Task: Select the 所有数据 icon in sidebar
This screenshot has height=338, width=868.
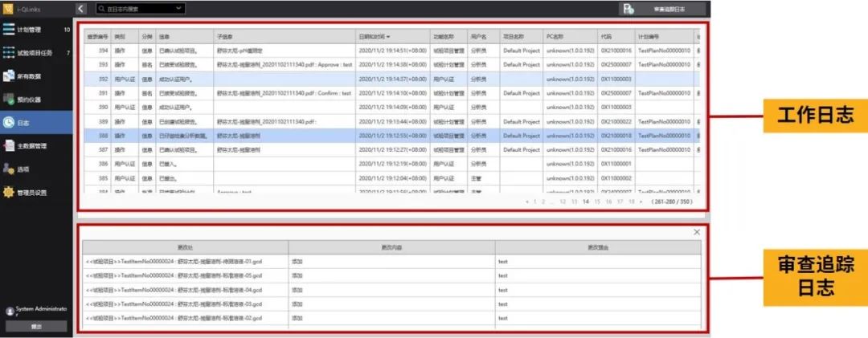Action: click(8, 76)
